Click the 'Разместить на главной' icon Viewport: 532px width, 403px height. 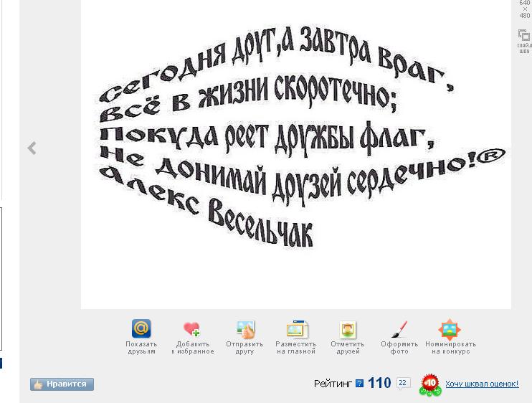click(x=296, y=329)
